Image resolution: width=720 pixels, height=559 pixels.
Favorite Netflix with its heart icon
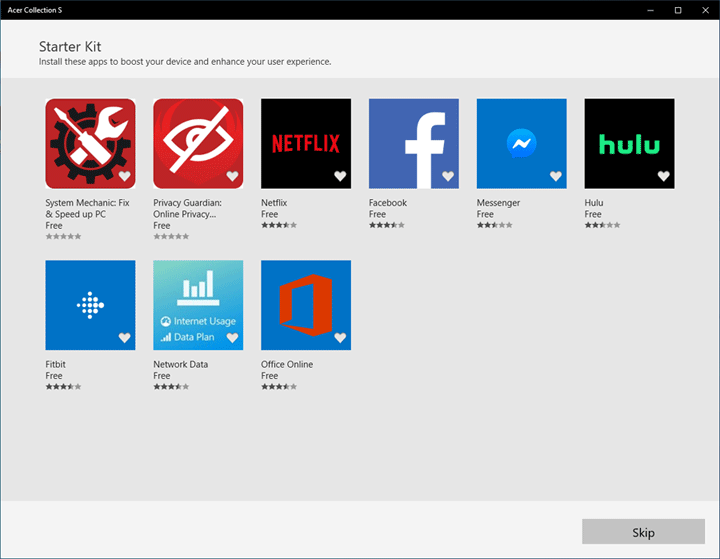point(340,176)
